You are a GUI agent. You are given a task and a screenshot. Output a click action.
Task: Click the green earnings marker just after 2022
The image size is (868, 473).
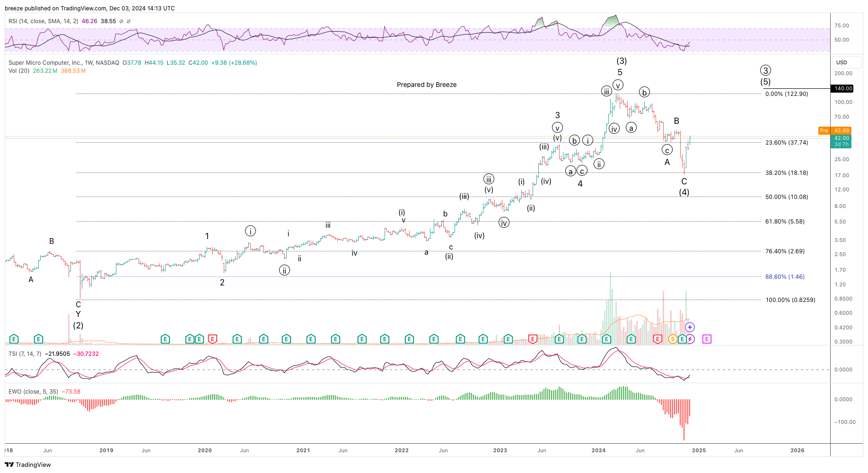[409, 339]
